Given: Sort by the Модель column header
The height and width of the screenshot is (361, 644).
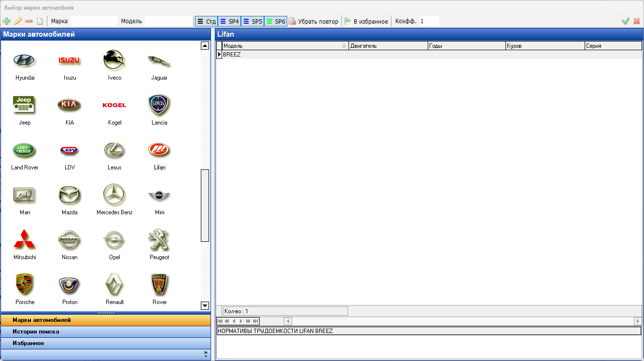Looking at the screenshot, I should coord(285,46).
